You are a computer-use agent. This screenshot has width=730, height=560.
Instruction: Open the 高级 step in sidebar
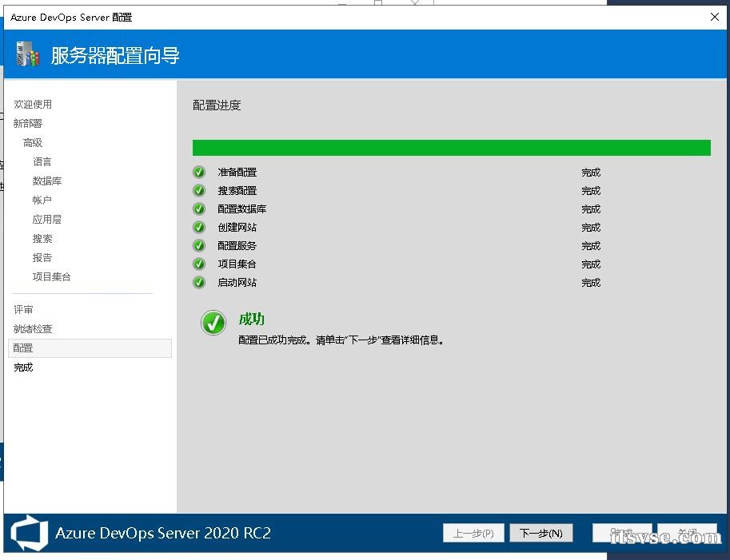[33, 142]
